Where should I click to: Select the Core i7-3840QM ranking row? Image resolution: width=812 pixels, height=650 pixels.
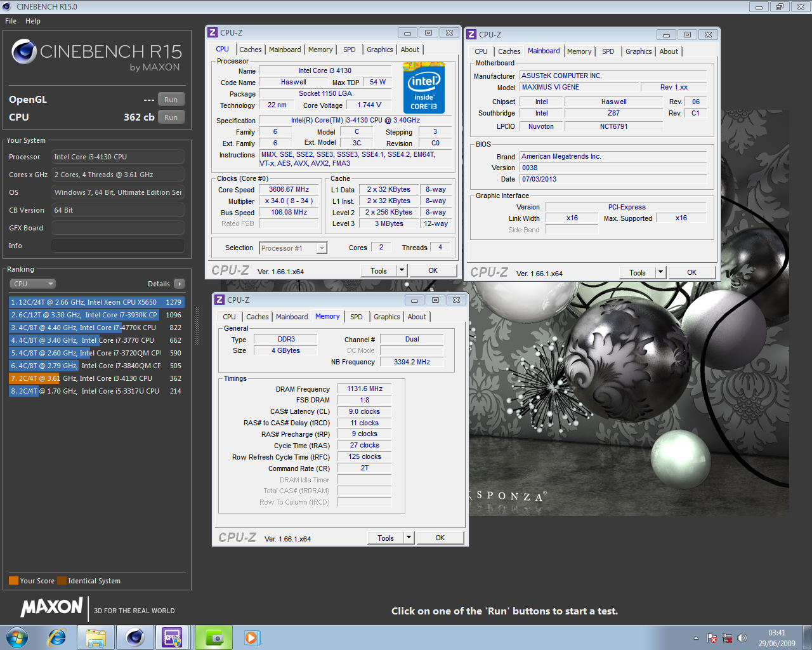96,366
